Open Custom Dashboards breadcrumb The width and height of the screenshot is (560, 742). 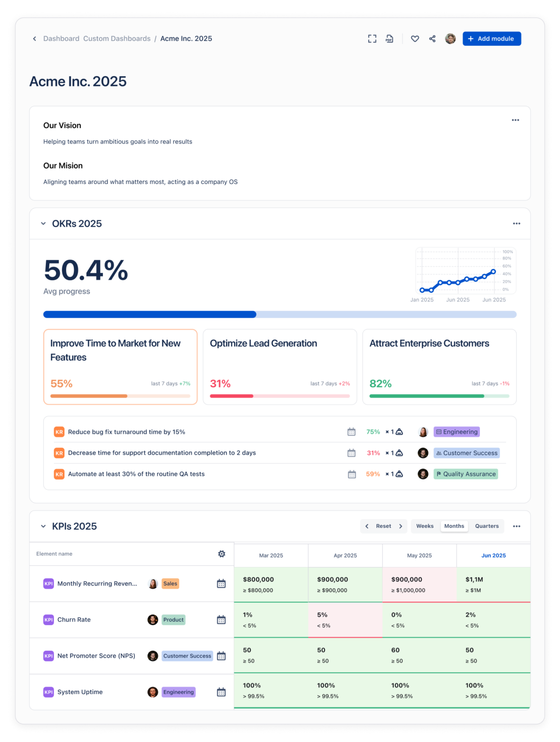point(117,39)
